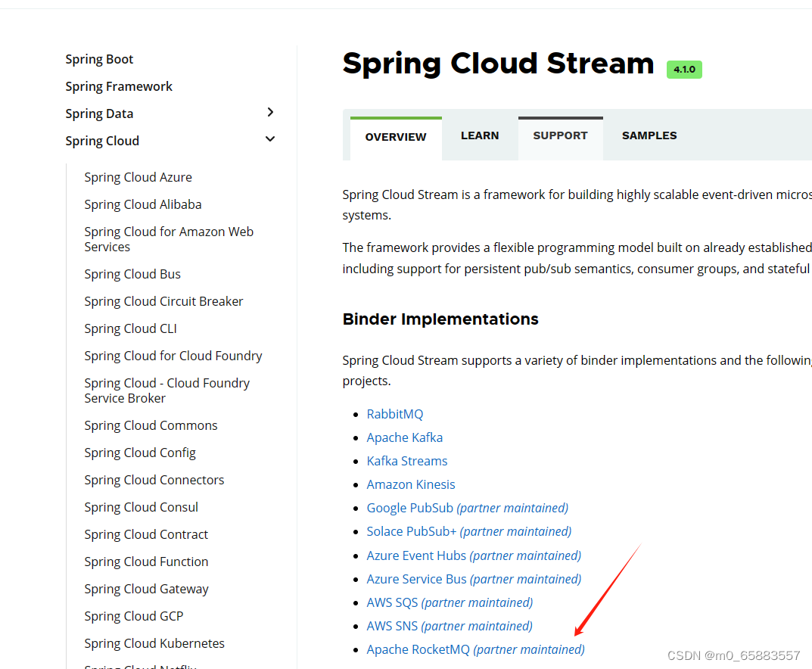Open Spring Cloud Circuit Breaker
812x669 pixels.
point(163,301)
